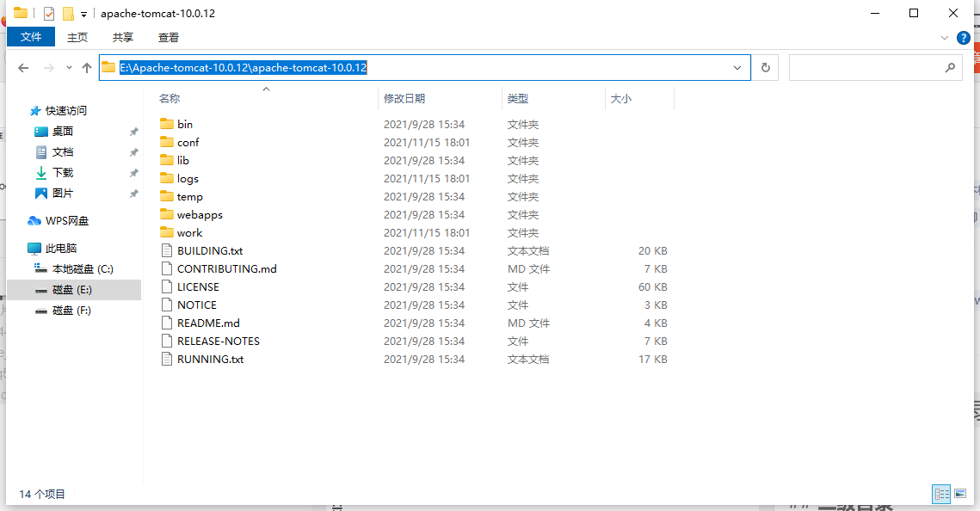Open recent locations dropdown arrow
Screen dimensions: 980x511
pos(69,67)
